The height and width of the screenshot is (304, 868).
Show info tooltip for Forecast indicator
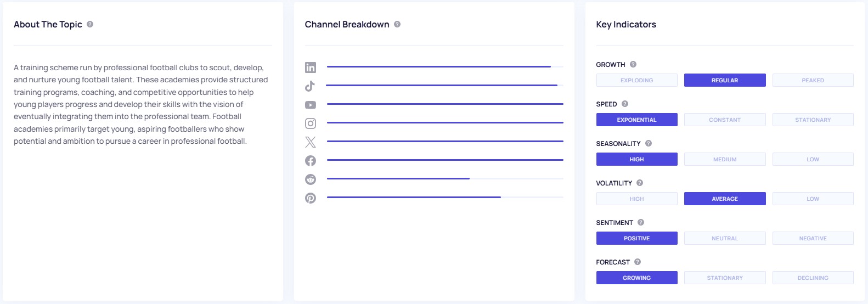point(638,262)
